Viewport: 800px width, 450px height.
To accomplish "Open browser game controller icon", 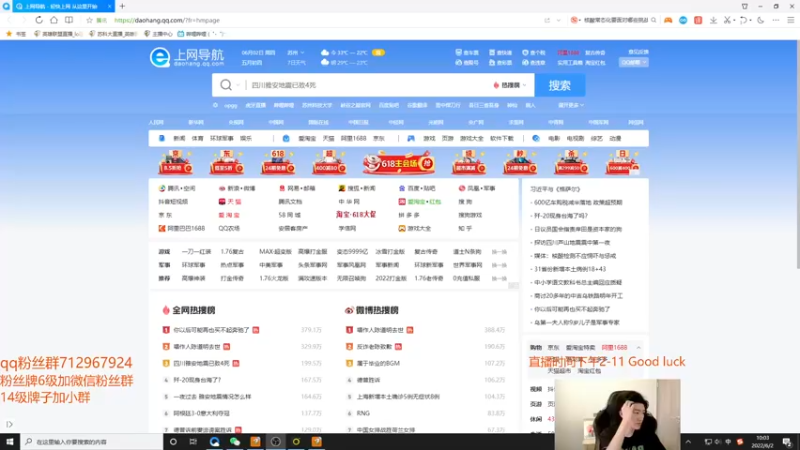I will [668, 20].
